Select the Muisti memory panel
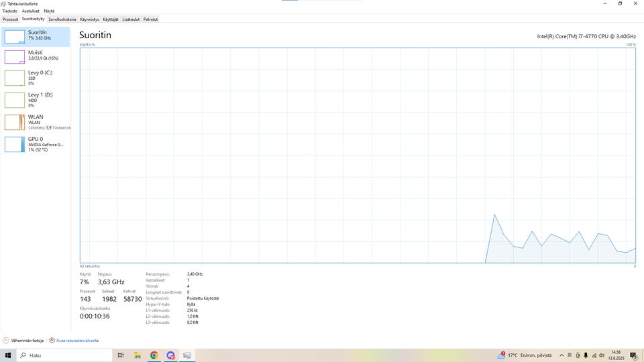644x362 pixels. 36,56
